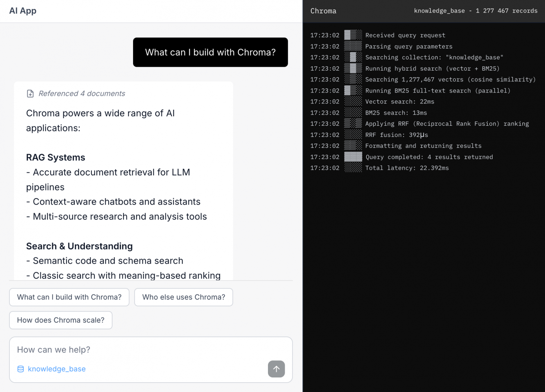Click the up-arrow send button
The image size is (545, 392).
point(276,369)
